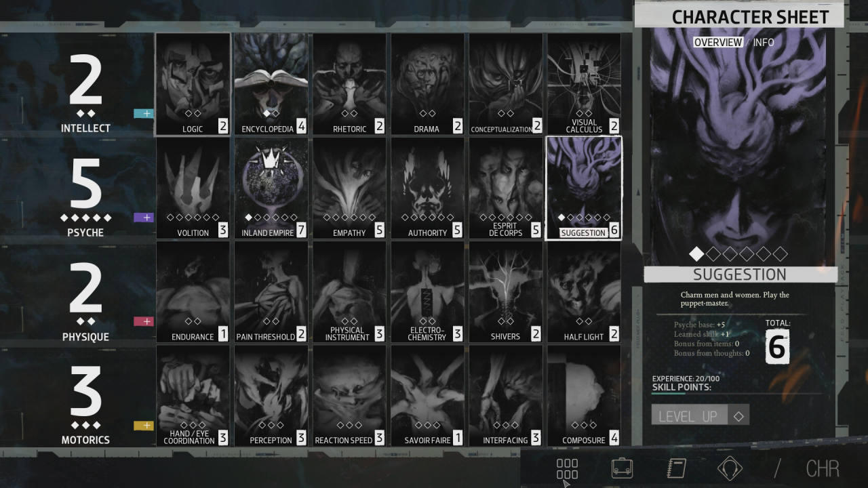Open the Inland Empire skill card
The height and width of the screenshot is (488, 868).
pos(271,188)
